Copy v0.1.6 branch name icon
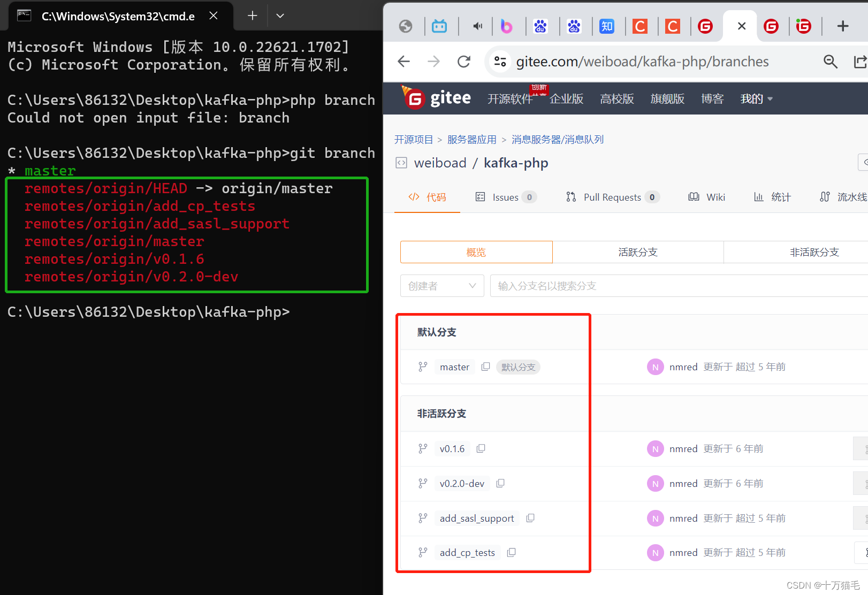Image resolution: width=868 pixels, height=595 pixels. pos(481,448)
